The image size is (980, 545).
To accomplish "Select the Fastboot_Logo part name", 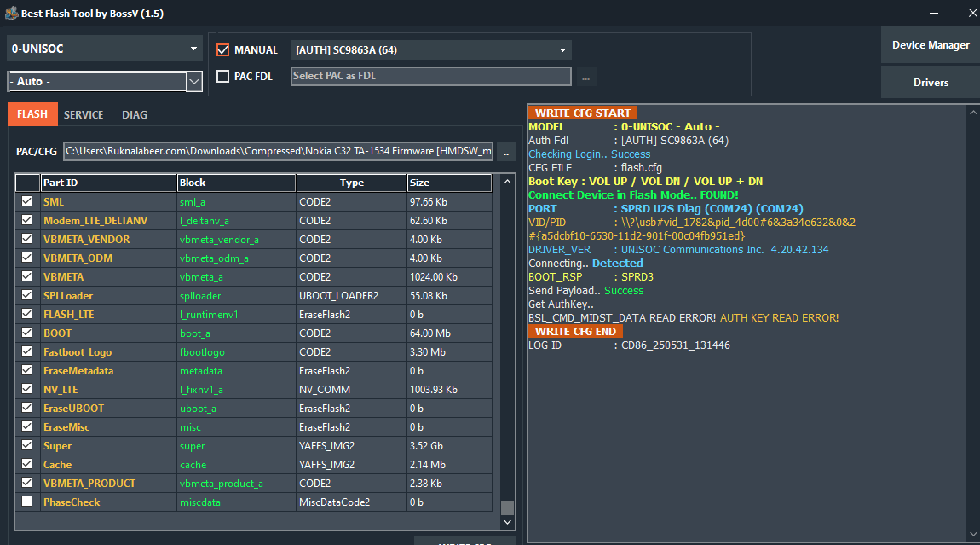I will coord(78,351).
